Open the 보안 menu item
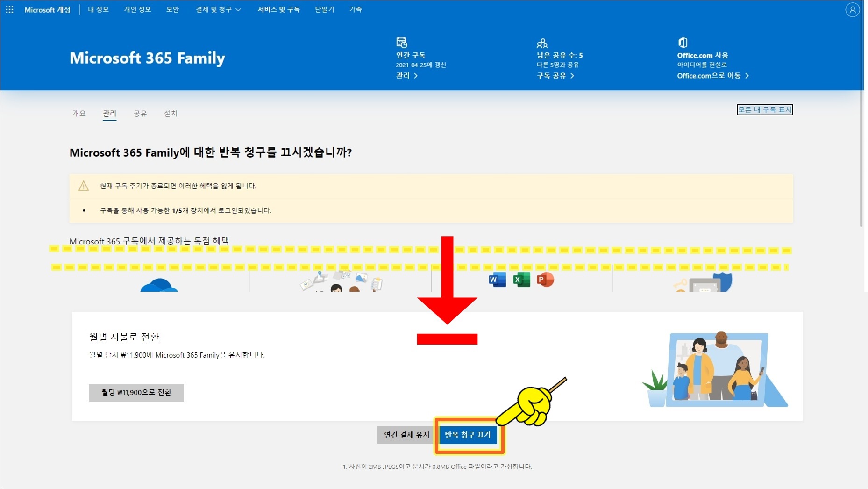This screenshot has width=868, height=489. (173, 9)
